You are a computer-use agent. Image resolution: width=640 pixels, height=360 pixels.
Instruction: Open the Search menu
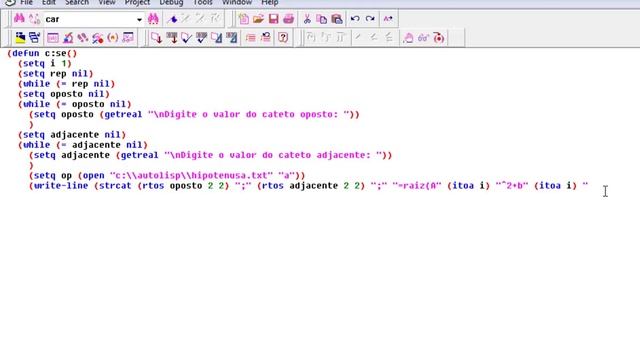pos(77,3)
